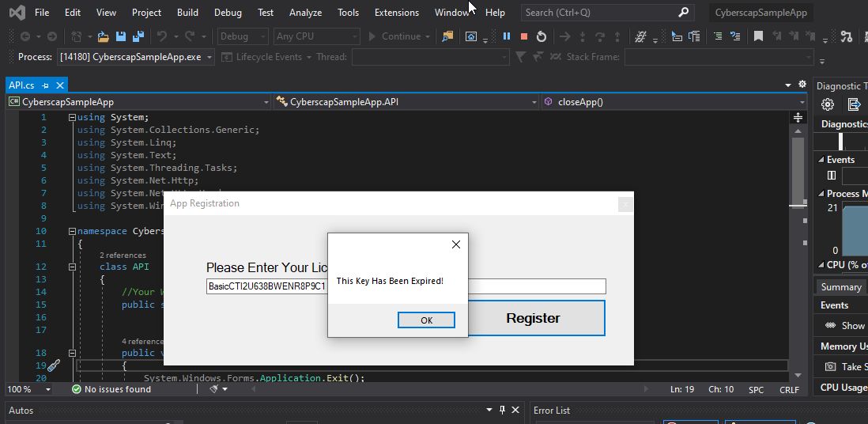Click the Register button
Image resolution: width=868 pixels, height=424 pixels.
[532, 318]
